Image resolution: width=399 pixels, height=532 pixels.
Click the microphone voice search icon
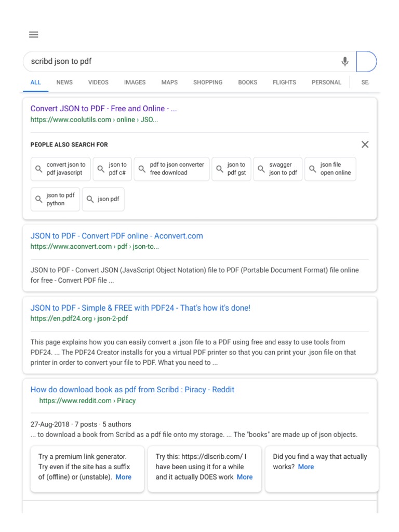345,62
